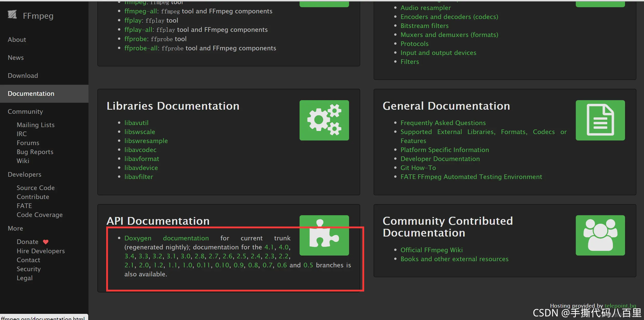This screenshot has width=644, height=320.
Task: Open libswresample library documentation
Action: coord(146,141)
